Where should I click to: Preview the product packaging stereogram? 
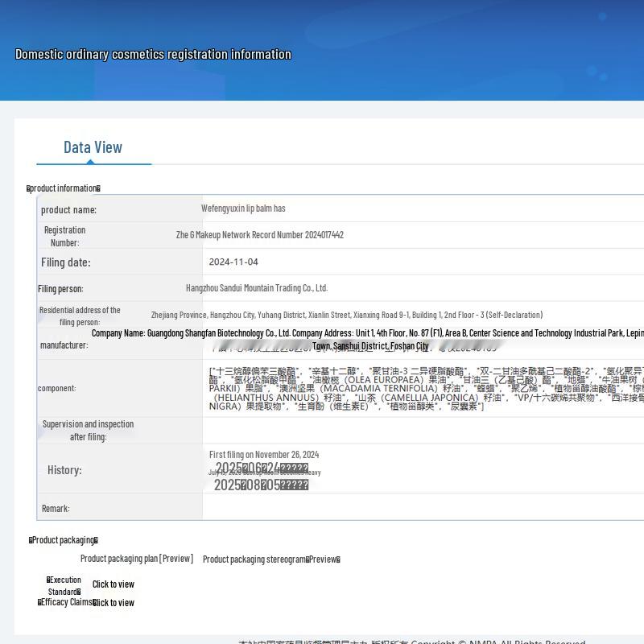[271, 559]
